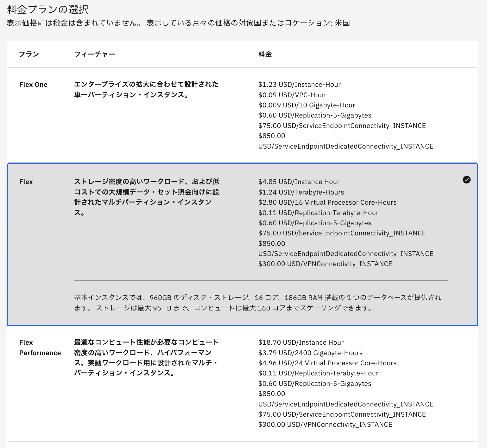Click Flex $300.00 USD/VPNConnectivity_INSTANCE price
The width and height of the screenshot is (487, 448).
325,264
